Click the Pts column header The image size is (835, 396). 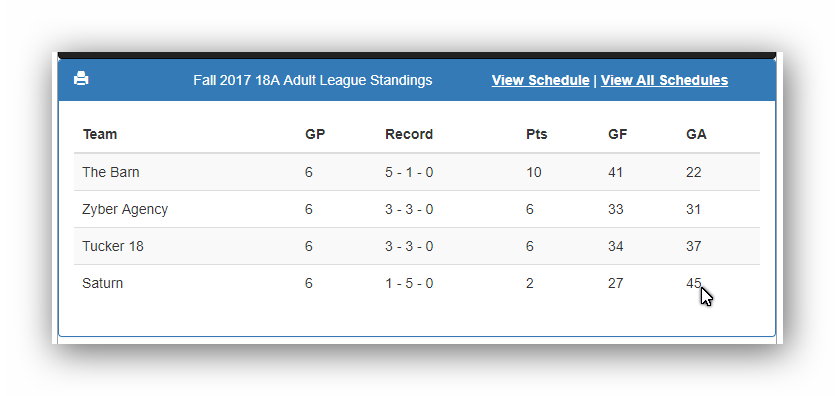pos(536,134)
